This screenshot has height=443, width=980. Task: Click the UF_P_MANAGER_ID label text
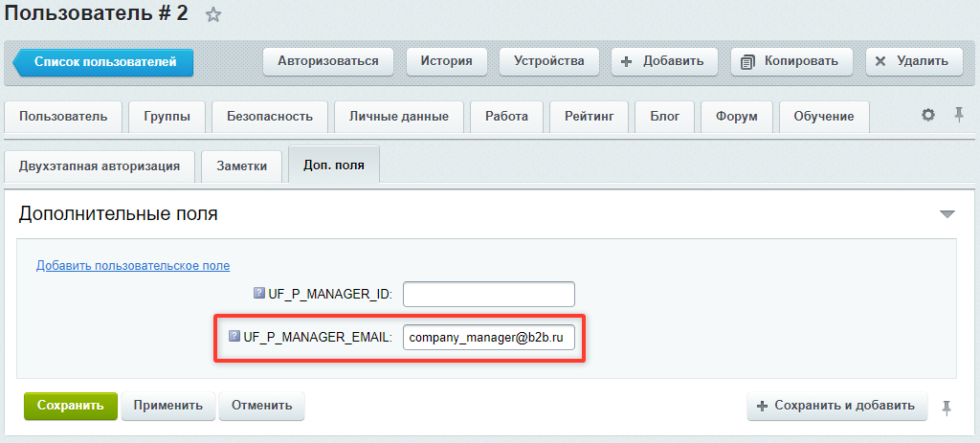(330, 294)
